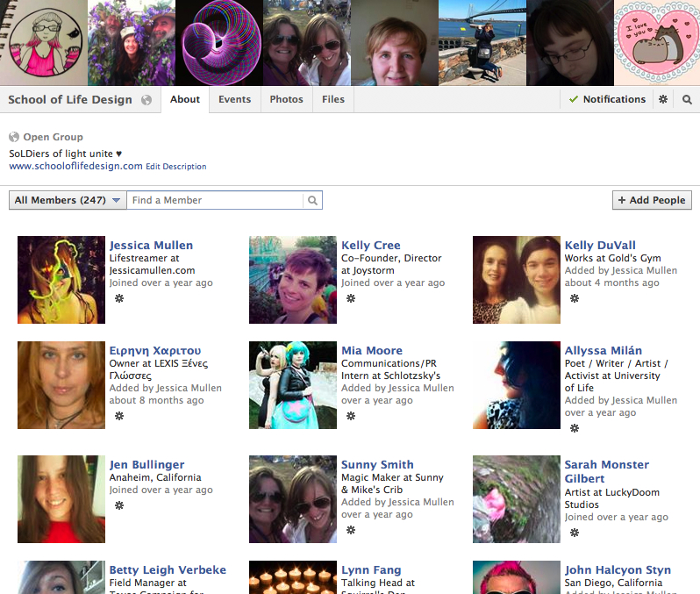Viewport: 700px width, 594px height.
Task: Expand the All Members (247) dropdown
Action: pyautogui.click(x=68, y=200)
